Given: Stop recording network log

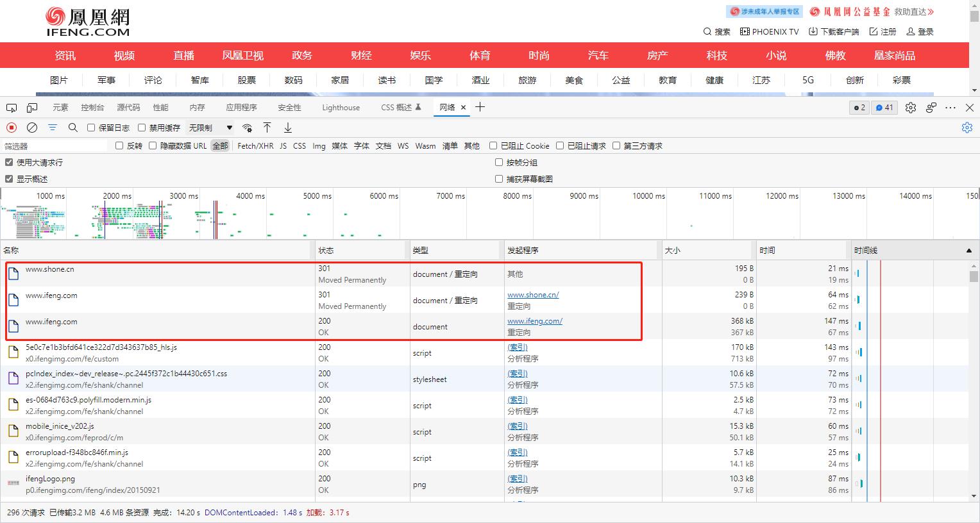Looking at the screenshot, I should click(12, 128).
